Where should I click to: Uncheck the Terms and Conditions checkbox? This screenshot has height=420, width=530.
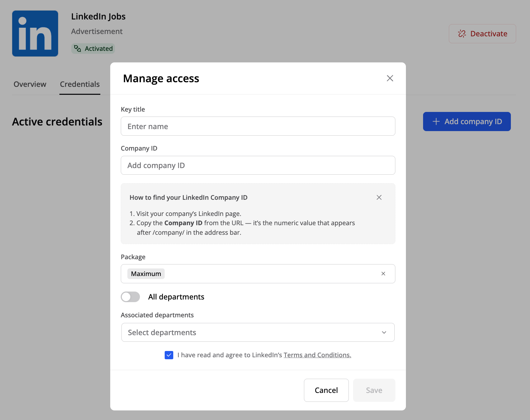169,355
